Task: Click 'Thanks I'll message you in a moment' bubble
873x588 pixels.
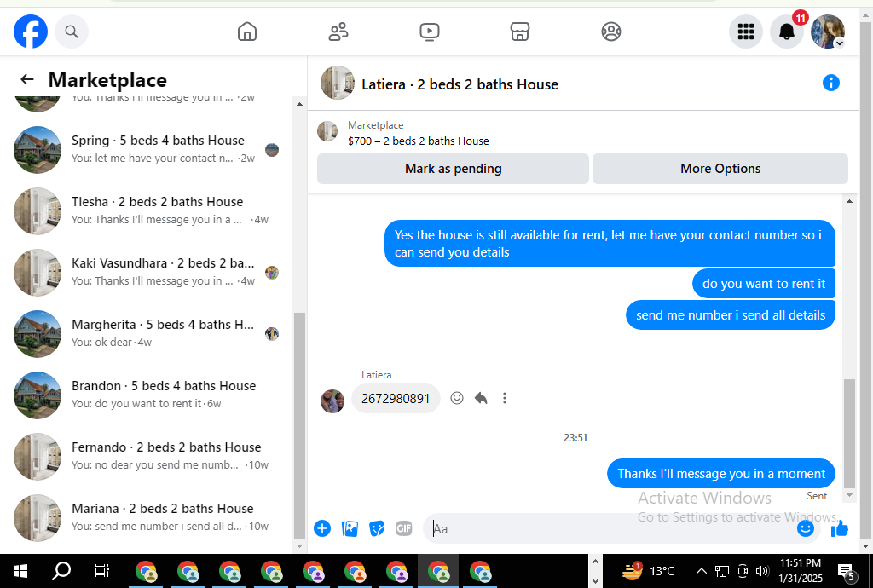Action: click(721, 474)
